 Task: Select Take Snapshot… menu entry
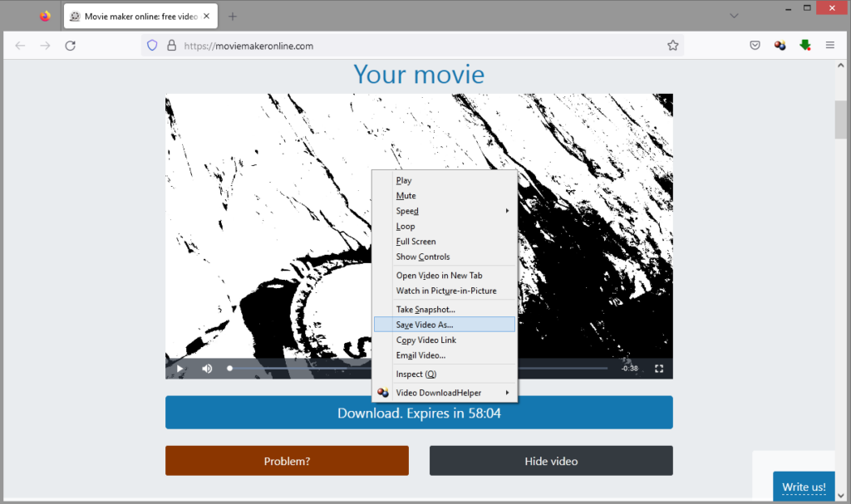pos(425,310)
